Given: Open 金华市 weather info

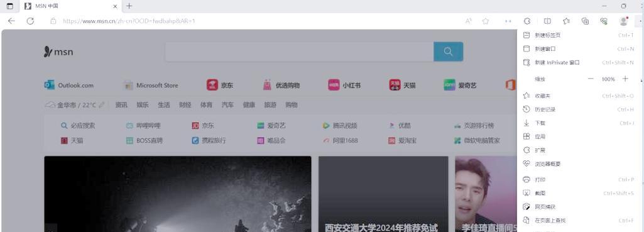Looking at the screenshot, I should (70, 105).
